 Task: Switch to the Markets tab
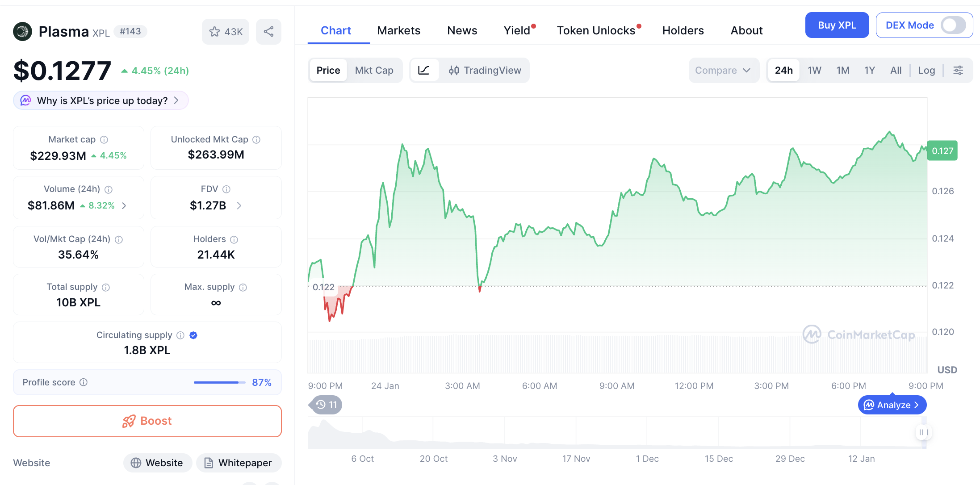tap(398, 30)
